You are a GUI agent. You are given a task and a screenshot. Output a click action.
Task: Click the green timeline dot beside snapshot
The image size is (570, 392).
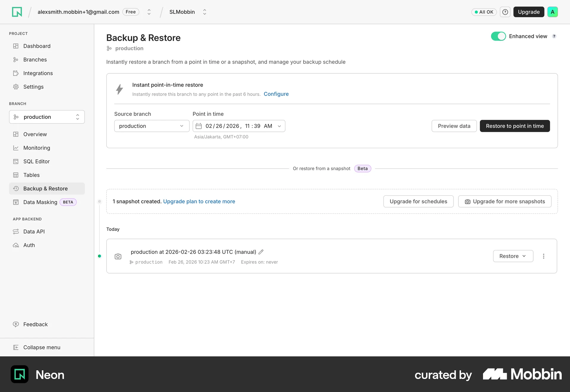pos(99,256)
